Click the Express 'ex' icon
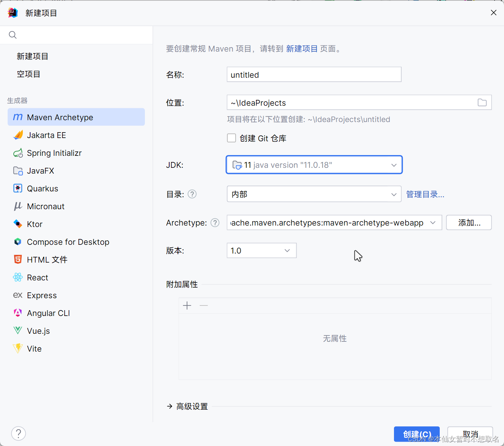The width and height of the screenshot is (504, 446). point(18,295)
